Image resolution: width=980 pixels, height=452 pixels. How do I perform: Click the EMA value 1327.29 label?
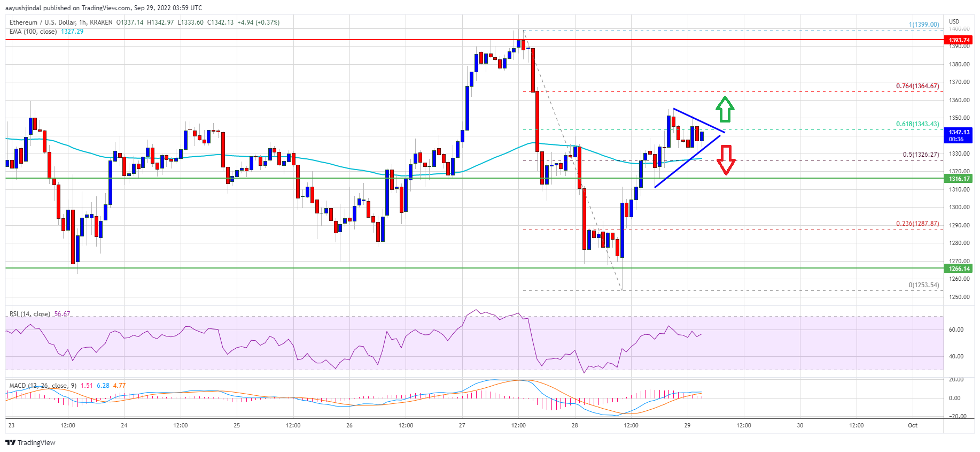pos(72,32)
